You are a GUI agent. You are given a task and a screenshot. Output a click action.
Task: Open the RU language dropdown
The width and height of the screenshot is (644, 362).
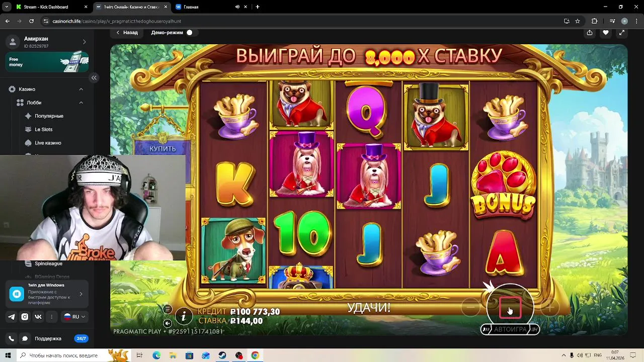[x=74, y=317]
